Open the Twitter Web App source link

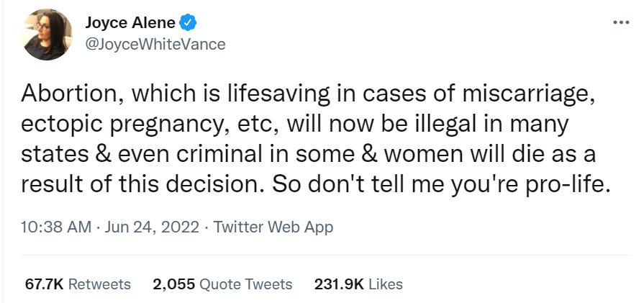(273, 227)
